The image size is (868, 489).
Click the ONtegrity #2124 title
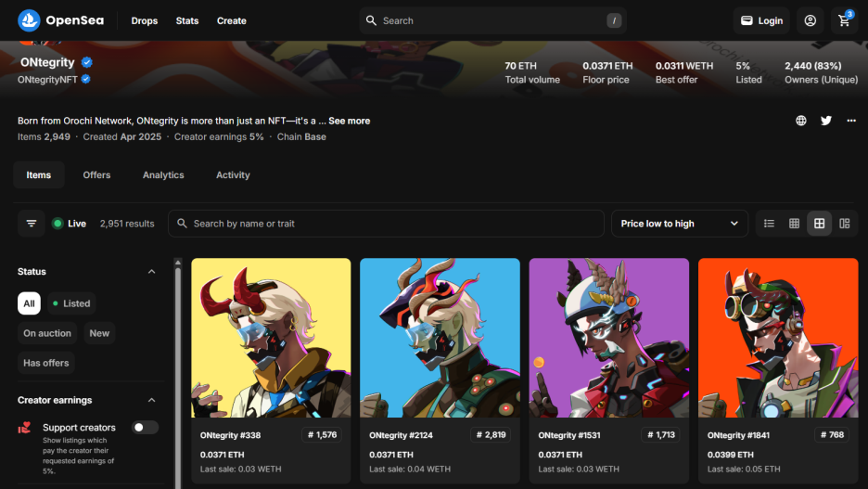pos(401,435)
